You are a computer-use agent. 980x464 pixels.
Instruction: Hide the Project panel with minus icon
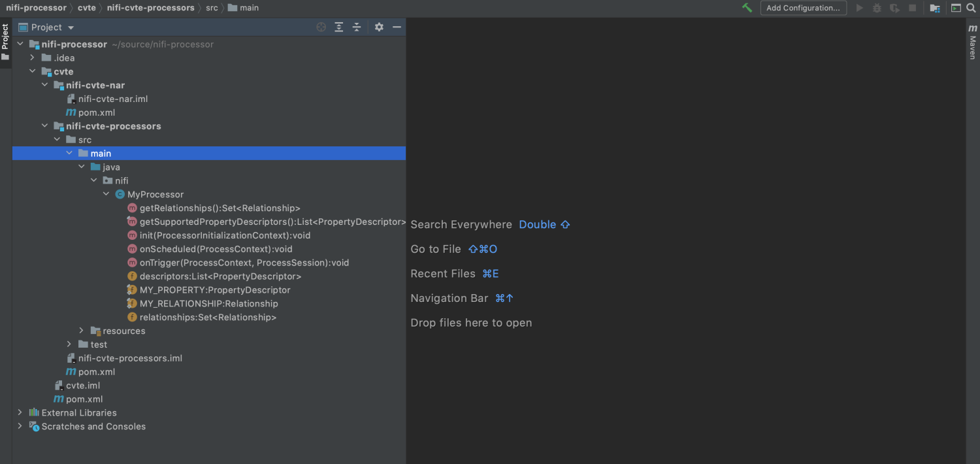[x=397, y=27]
